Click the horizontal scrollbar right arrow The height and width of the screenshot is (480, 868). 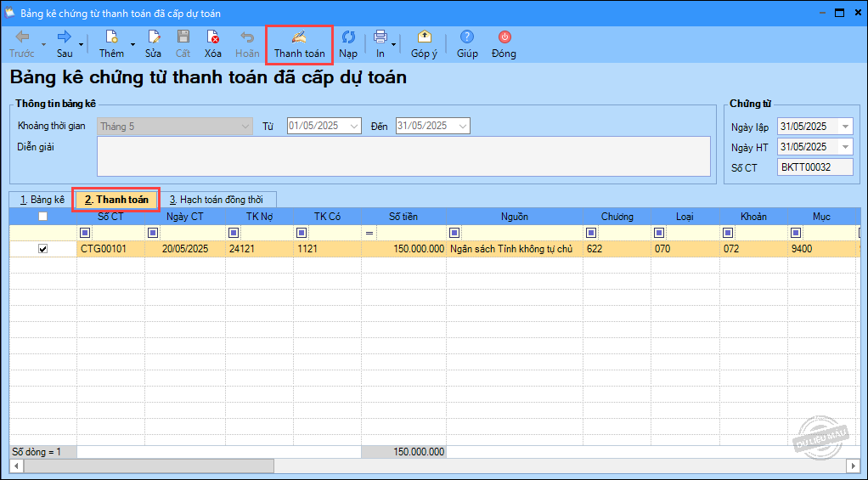point(853,466)
